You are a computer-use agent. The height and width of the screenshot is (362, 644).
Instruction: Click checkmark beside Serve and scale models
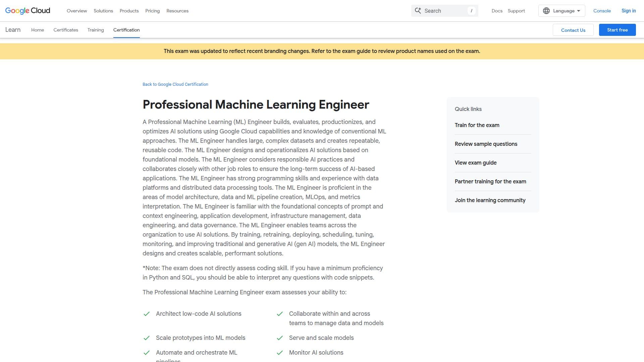pyautogui.click(x=280, y=338)
